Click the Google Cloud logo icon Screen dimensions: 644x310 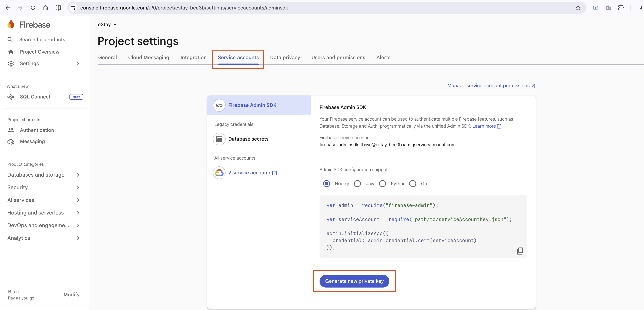coord(219,173)
